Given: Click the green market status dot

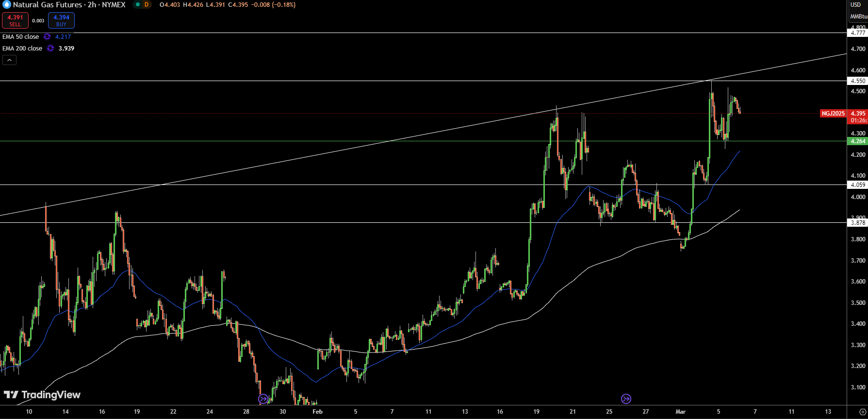Looking at the screenshot, I should (138, 5).
